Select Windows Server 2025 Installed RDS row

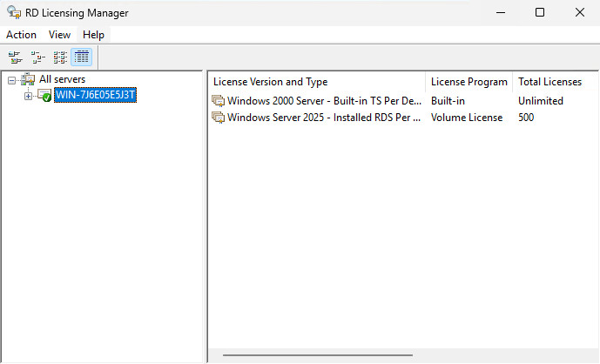[403, 118]
